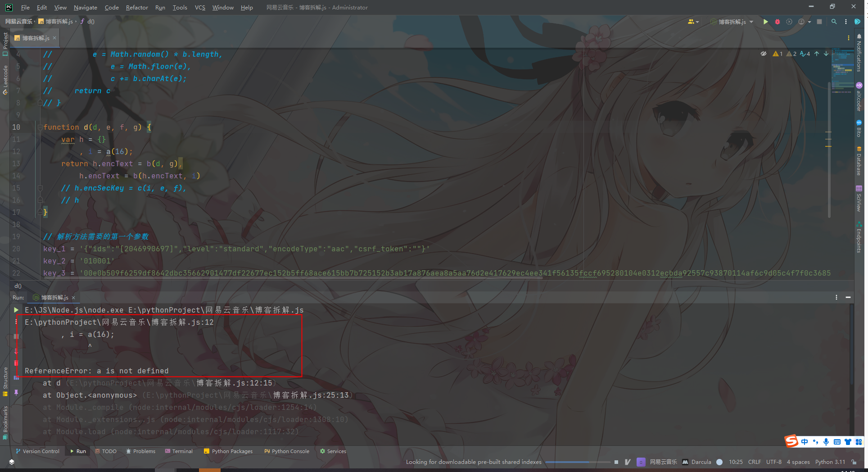Close the 博客拆解.js editor tab
This screenshot has width=868, height=472.
pos(54,38)
